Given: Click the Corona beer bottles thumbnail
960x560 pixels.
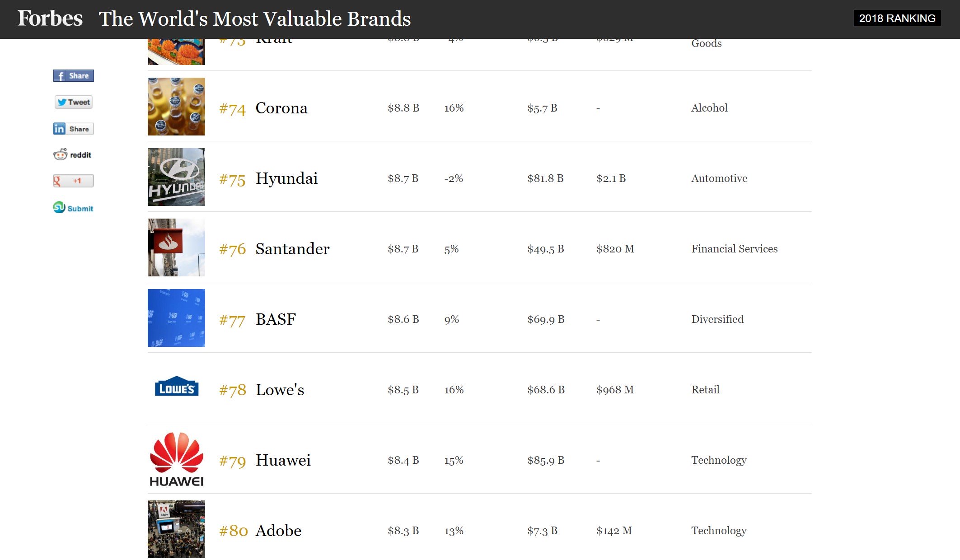Looking at the screenshot, I should coord(176,107).
